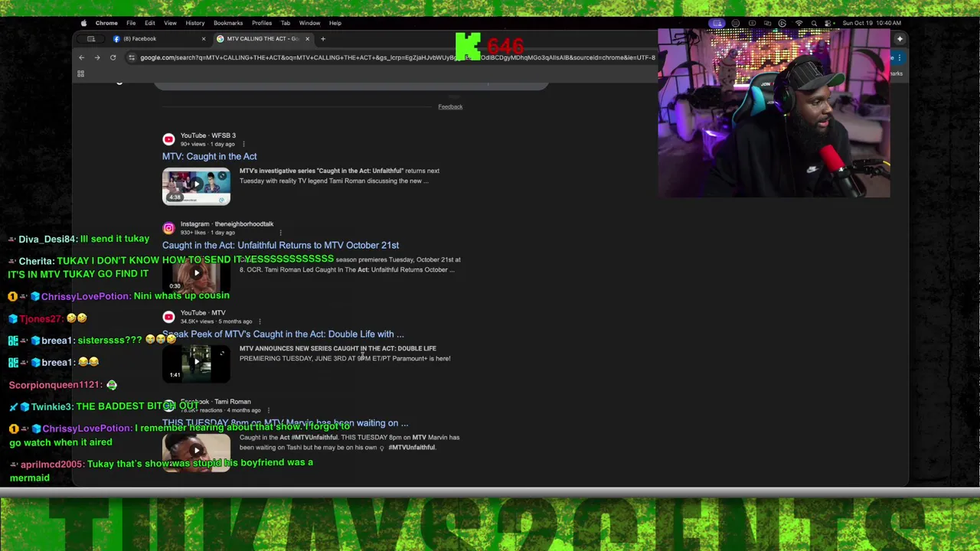Open more options for theneighborhoodtalk result
This screenshot has height=551, width=980.
(280, 233)
